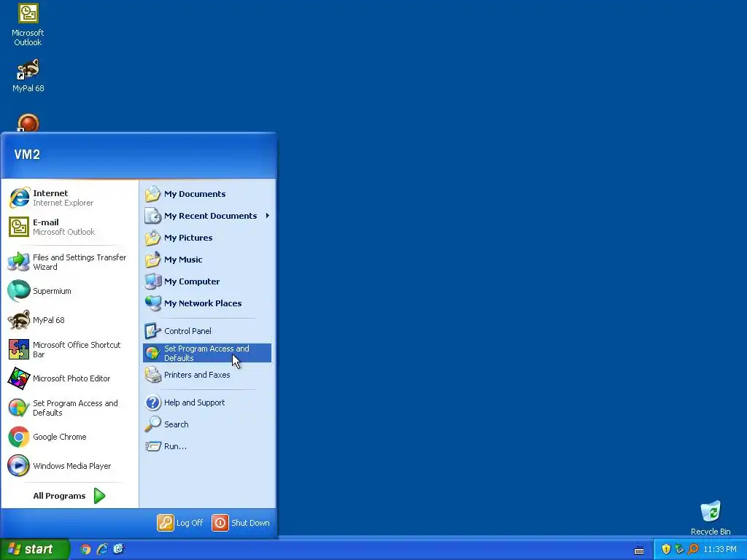Launch Microsoft Photo Editor

pos(69,378)
